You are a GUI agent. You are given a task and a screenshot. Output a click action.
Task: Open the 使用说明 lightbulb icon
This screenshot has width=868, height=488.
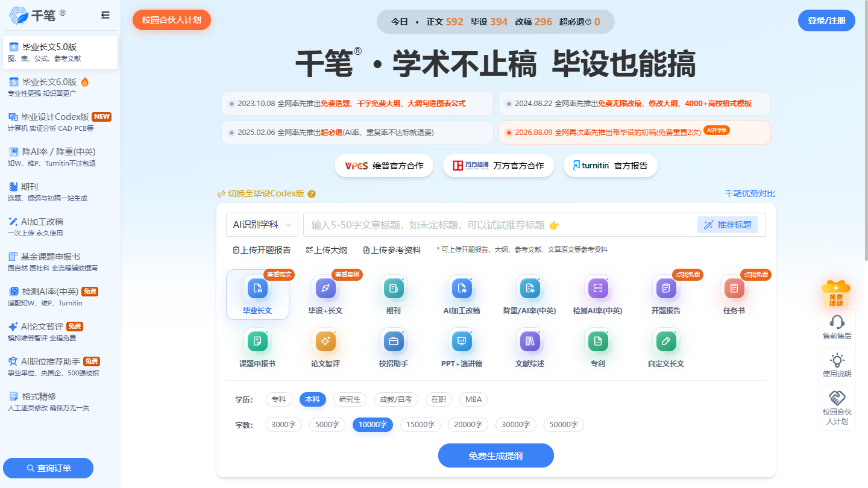point(837,360)
